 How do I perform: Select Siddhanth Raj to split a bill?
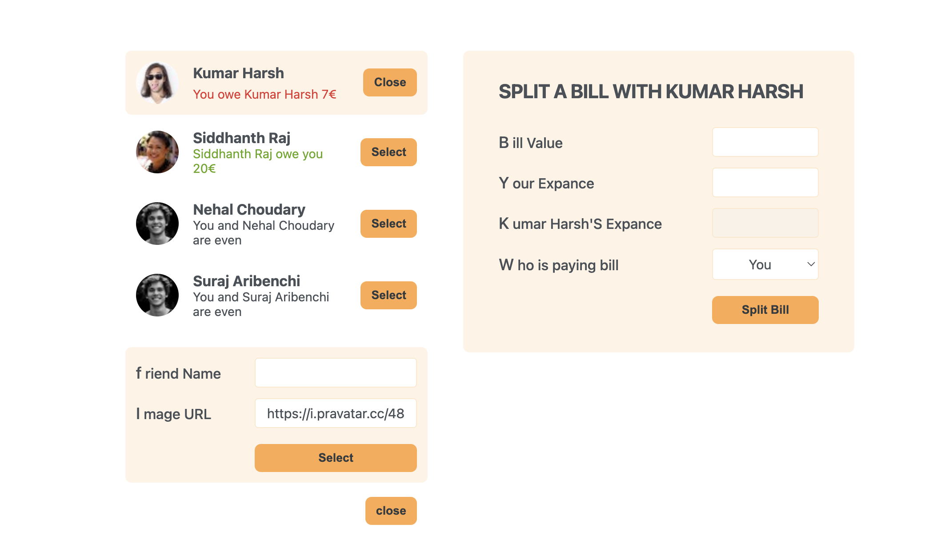point(388,152)
